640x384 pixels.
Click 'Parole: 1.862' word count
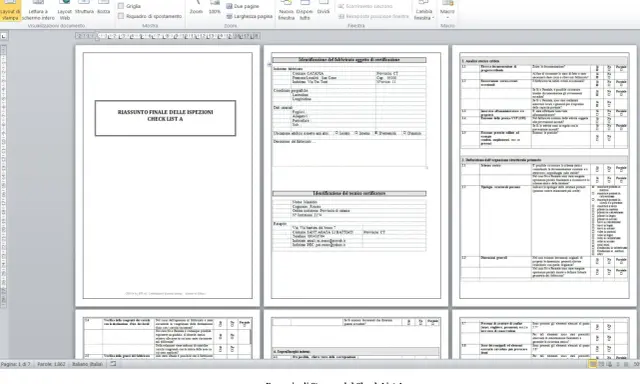point(51,364)
